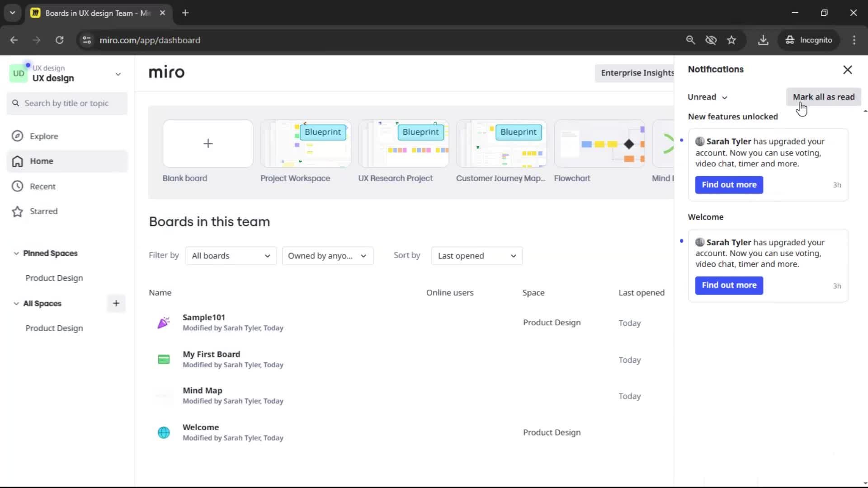Open the Project Workspace blueprint template
The image size is (868, 488).
point(306,144)
